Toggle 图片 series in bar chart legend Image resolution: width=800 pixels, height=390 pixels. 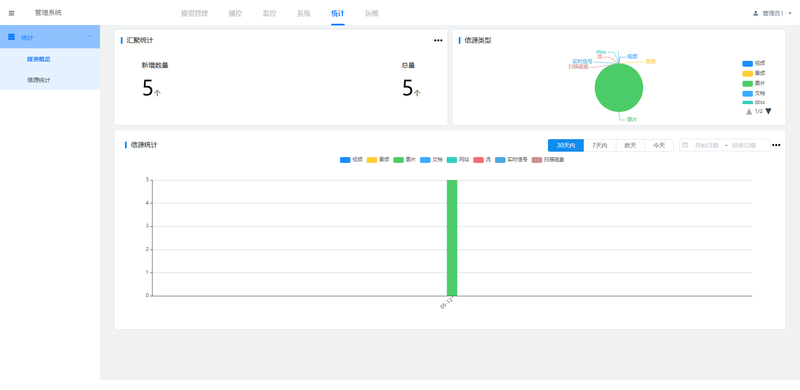405,160
